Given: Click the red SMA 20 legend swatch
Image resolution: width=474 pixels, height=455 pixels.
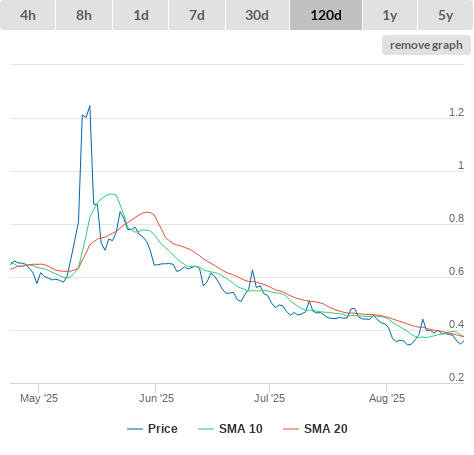Looking at the screenshot, I should 291,429.
